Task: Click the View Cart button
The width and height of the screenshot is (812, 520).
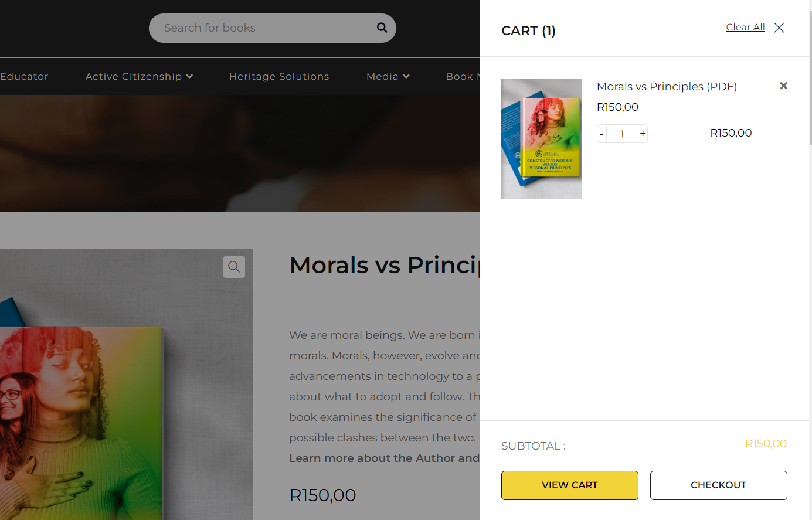Action: point(569,485)
